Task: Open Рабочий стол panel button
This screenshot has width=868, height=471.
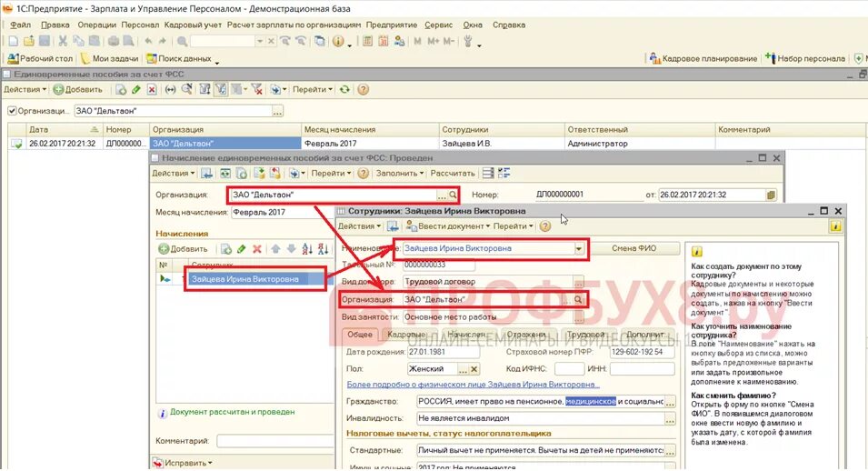Action: coord(40,58)
